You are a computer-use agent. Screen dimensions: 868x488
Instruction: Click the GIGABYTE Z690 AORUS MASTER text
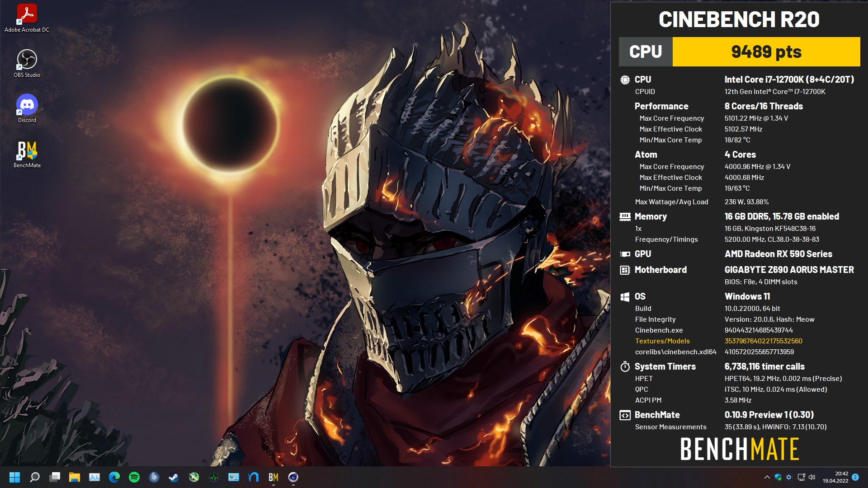point(789,270)
